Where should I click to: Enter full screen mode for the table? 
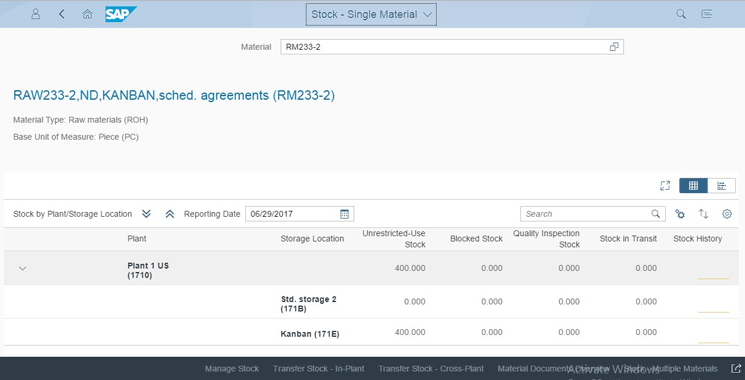click(x=665, y=186)
